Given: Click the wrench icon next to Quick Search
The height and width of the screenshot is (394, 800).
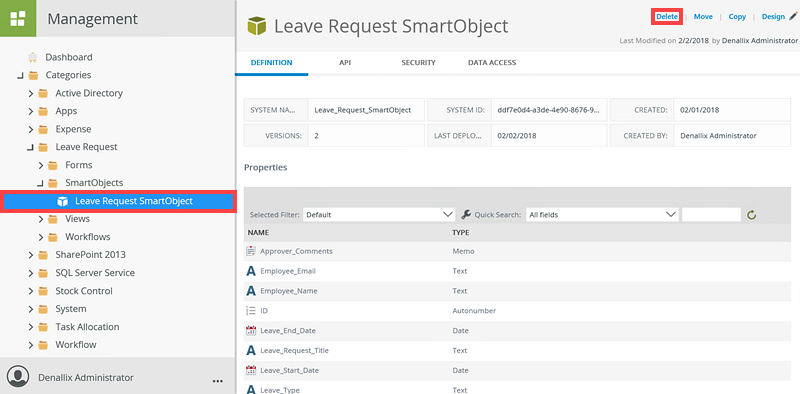Looking at the screenshot, I should [x=465, y=214].
